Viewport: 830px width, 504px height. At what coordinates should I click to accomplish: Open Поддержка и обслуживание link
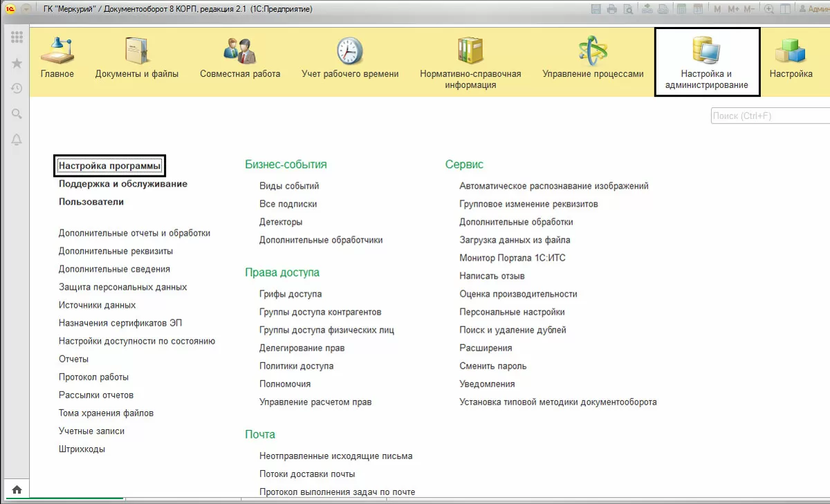(123, 184)
